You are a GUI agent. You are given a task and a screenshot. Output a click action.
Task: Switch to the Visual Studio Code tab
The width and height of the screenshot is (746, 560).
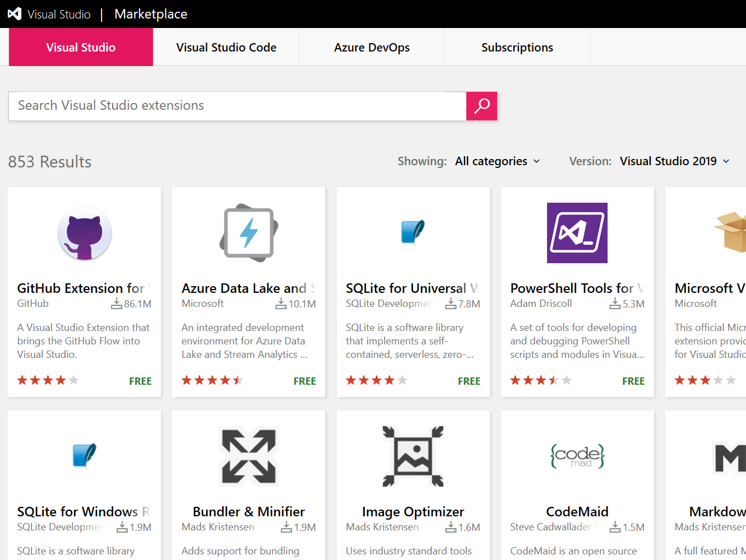(226, 47)
